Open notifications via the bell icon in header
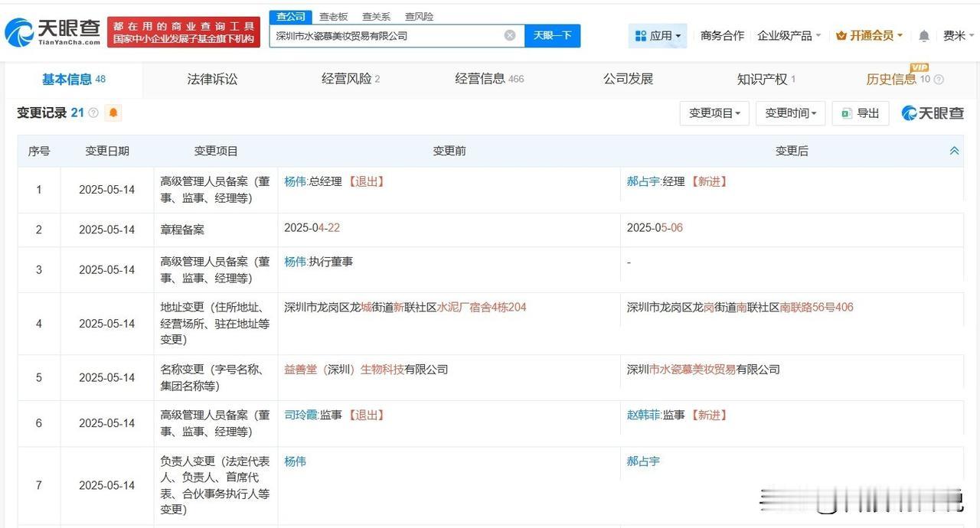 [x=924, y=36]
